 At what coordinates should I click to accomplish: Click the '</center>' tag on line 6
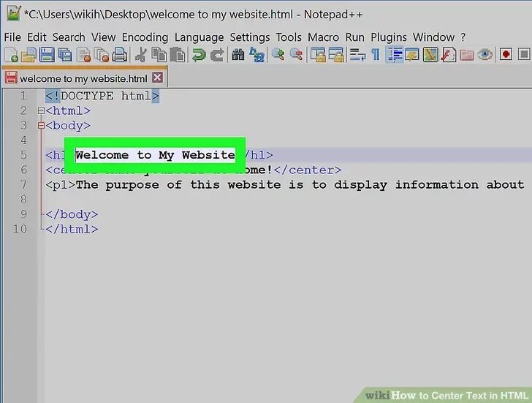click(308, 170)
